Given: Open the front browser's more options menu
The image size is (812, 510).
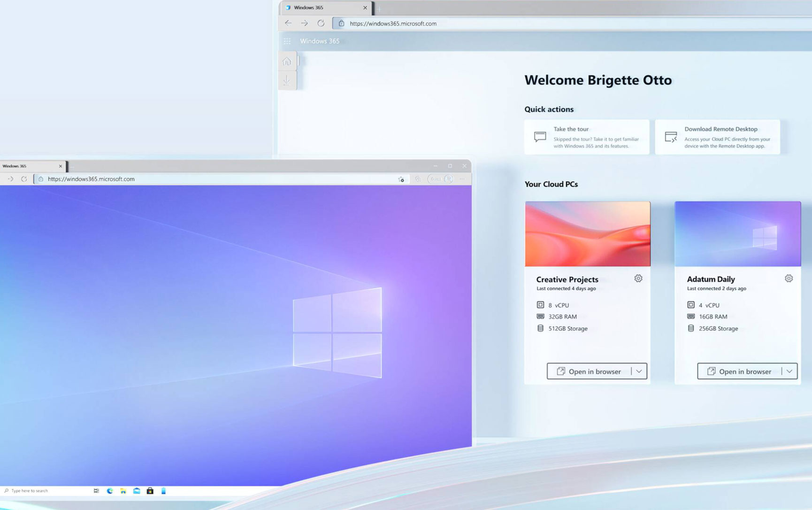Looking at the screenshot, I should pos(462,179).
